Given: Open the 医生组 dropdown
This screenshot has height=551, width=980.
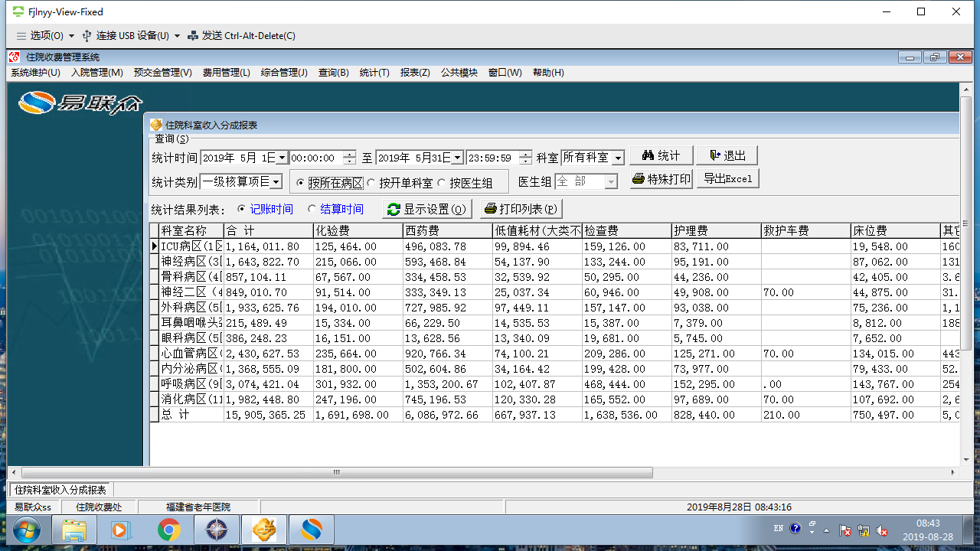Looking at the screenshot, I should [x=611, y=182].
